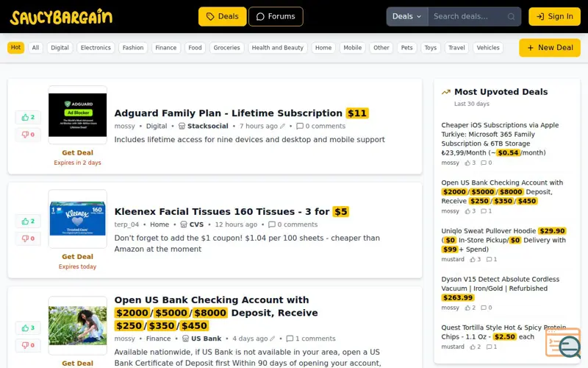Open the floating search assistant icon
The image size is (588, 368).
pyautogui.click(x=563, y=342)
